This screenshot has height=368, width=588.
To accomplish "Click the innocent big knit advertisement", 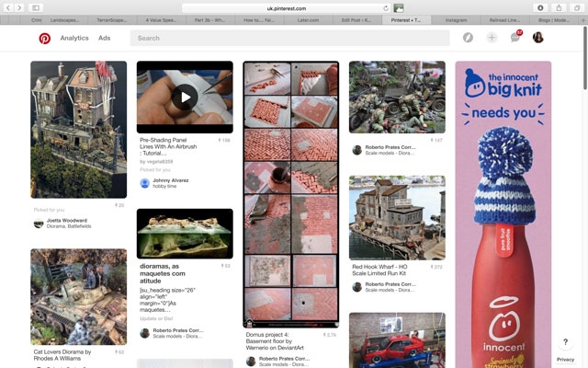I will pyautogui.click(x=503, y=214).
